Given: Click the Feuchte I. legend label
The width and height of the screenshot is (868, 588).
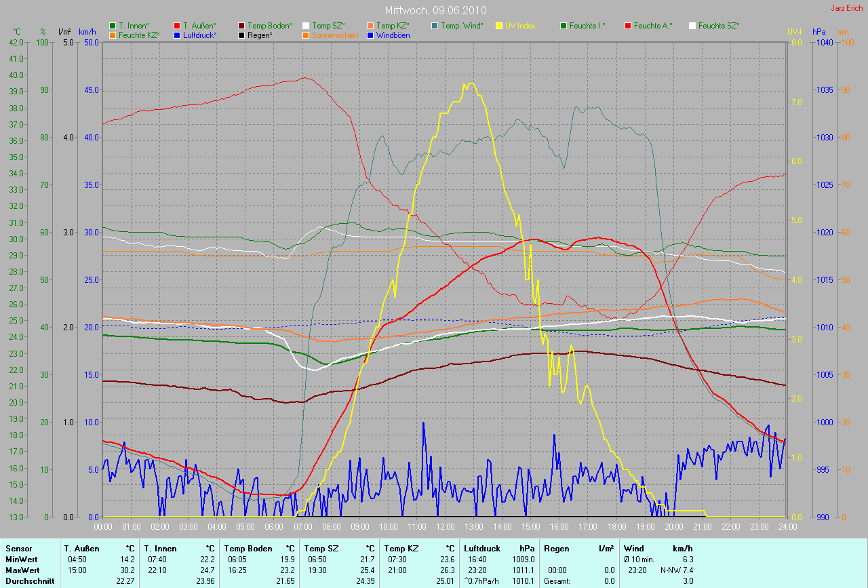Looking at the screenshot, I should (x=587, y=26).
